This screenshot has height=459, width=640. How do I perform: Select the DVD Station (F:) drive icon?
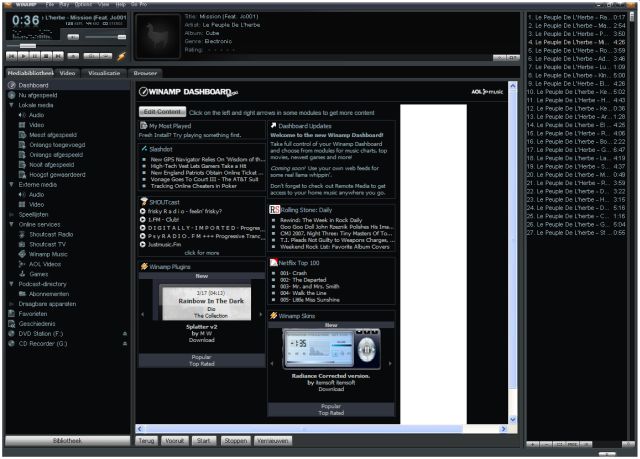click(11, 334)
